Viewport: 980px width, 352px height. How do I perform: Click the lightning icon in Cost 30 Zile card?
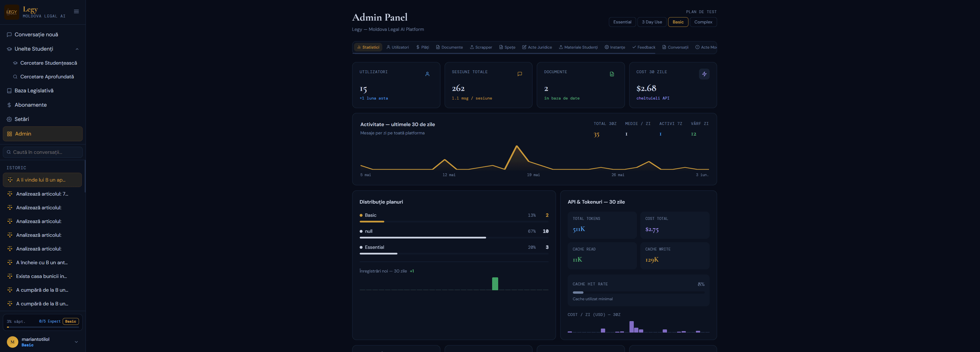[x=704, y=74]
